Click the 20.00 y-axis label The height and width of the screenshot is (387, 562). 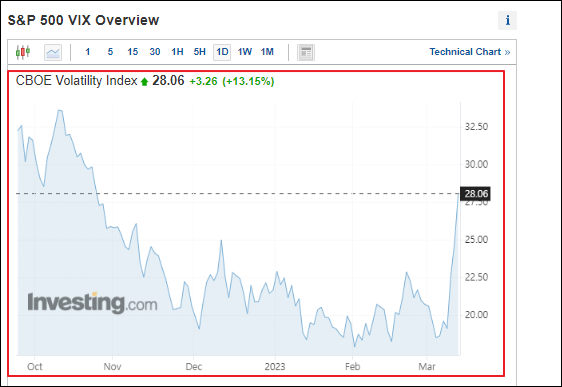(x=476, y=315)
